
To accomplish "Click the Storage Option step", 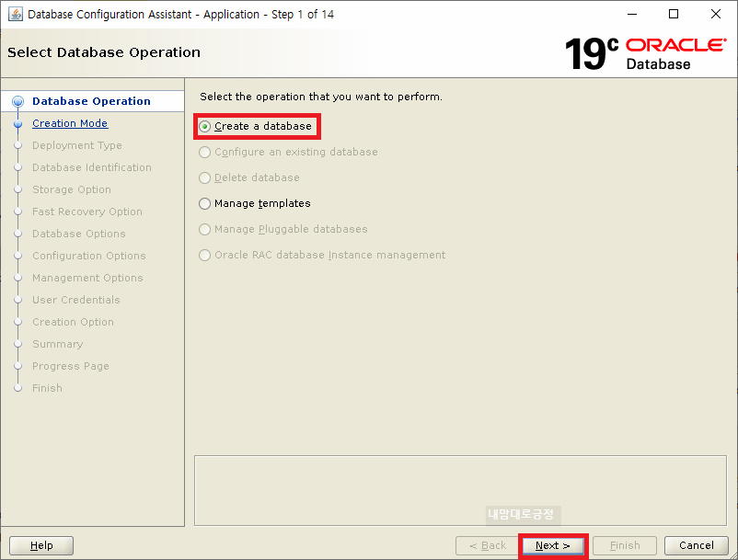I will [72, 189].
